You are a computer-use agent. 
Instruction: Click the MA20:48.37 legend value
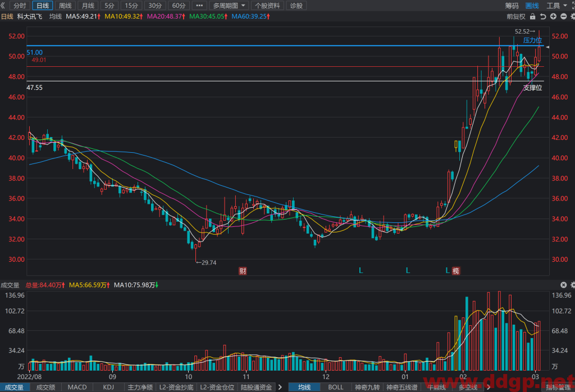(166, 16)
